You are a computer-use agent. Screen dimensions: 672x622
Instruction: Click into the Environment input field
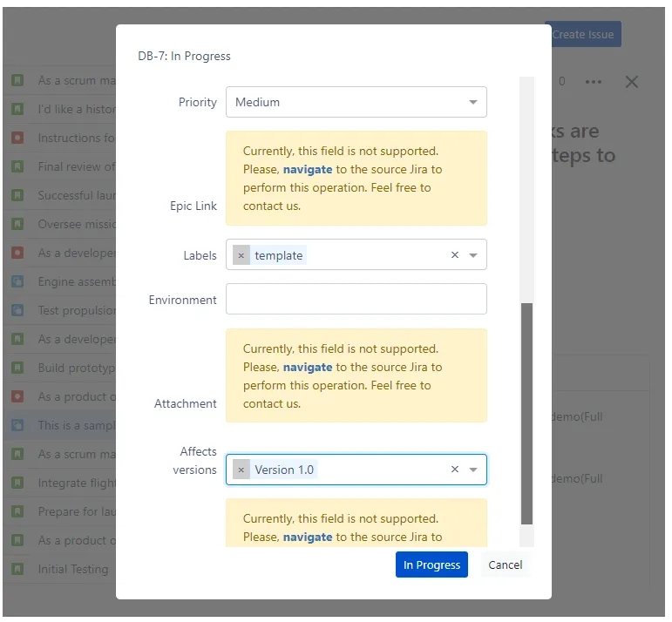(356, 299)
